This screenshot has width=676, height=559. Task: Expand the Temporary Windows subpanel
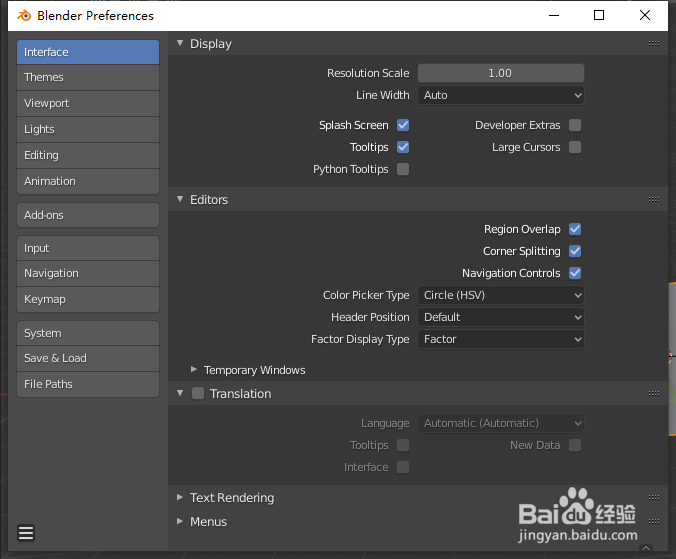coord(194,369)
